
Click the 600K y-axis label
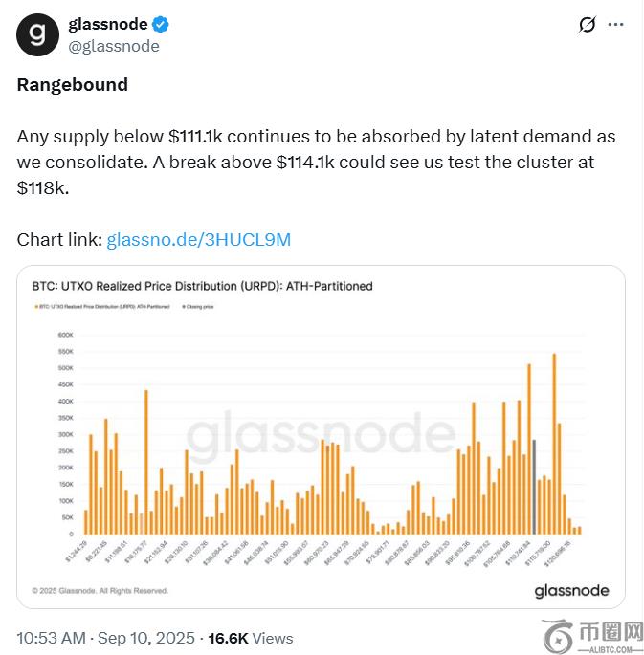(x=66, y=335)
